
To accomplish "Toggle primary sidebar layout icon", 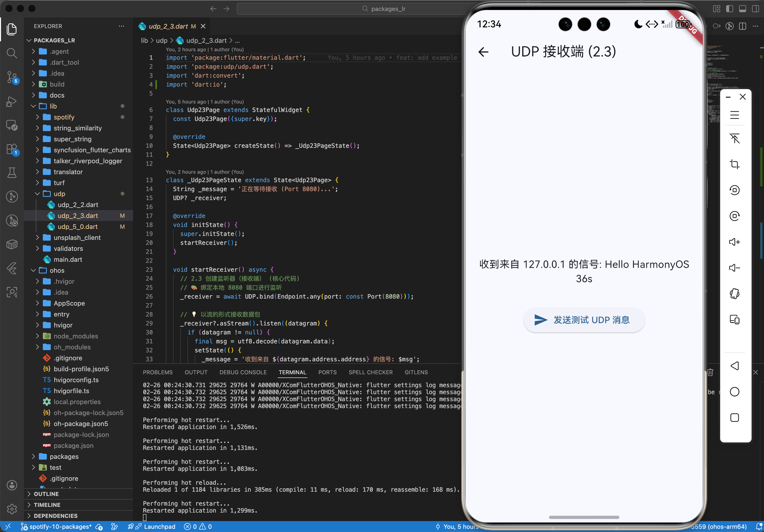I will click(x=729, y=9).
